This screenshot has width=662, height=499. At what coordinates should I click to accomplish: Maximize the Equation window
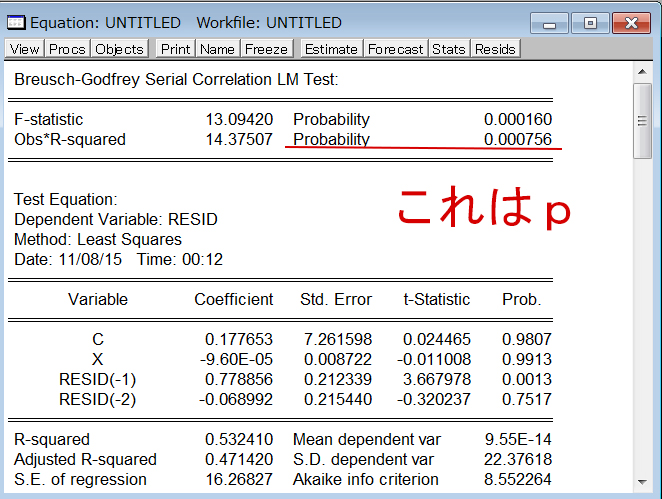point(589,23)
